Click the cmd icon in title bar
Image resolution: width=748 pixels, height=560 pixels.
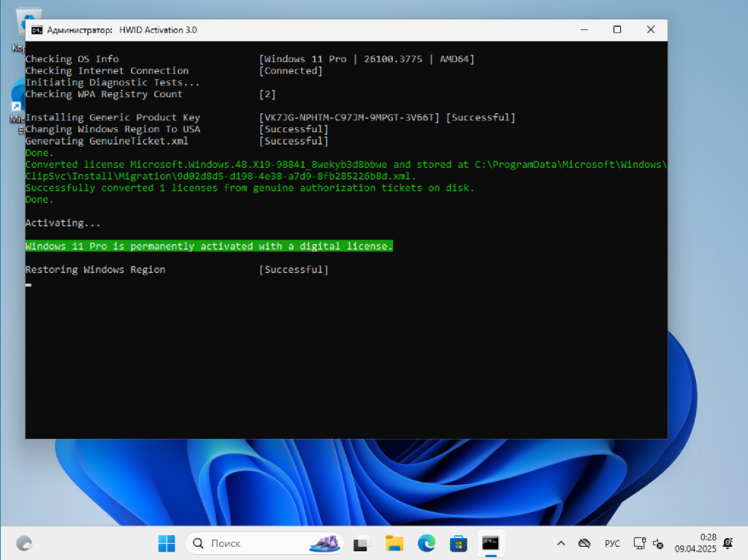[37, 30]
